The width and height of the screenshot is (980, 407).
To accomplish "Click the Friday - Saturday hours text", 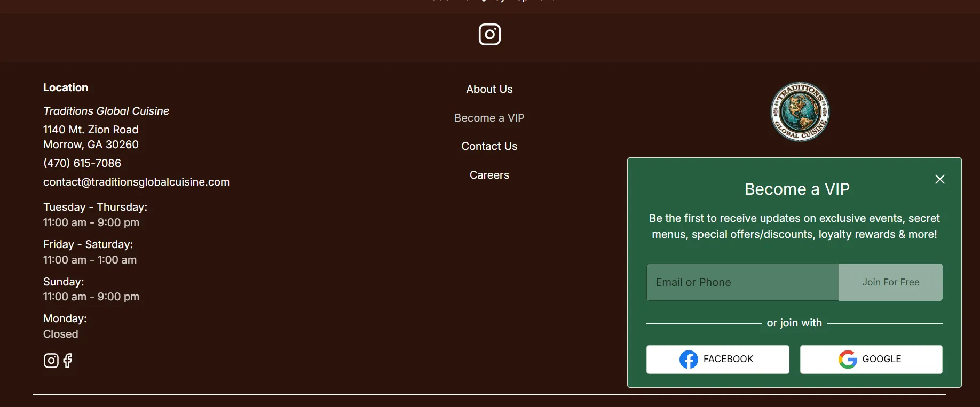I will point(88,244).
